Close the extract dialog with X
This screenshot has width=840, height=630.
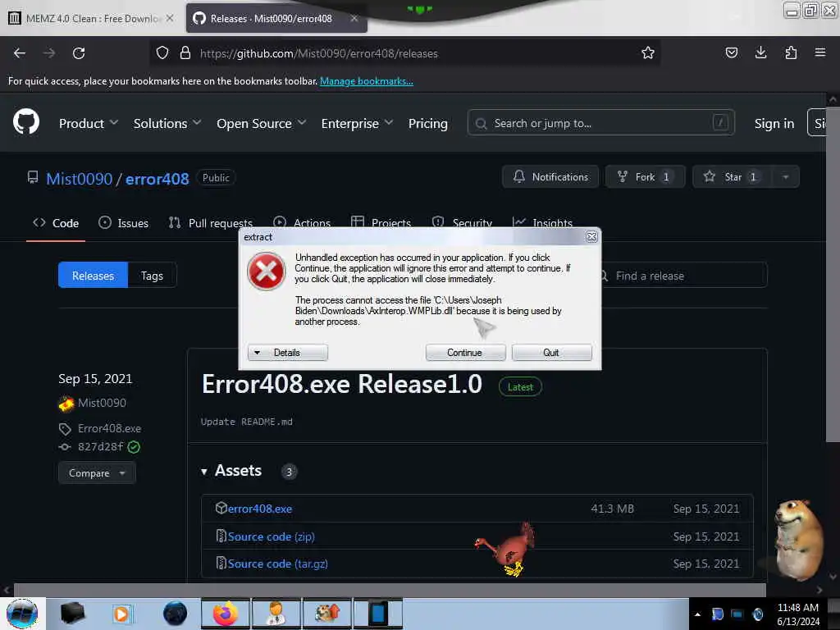pyautogui.click(x=591, y=236)
